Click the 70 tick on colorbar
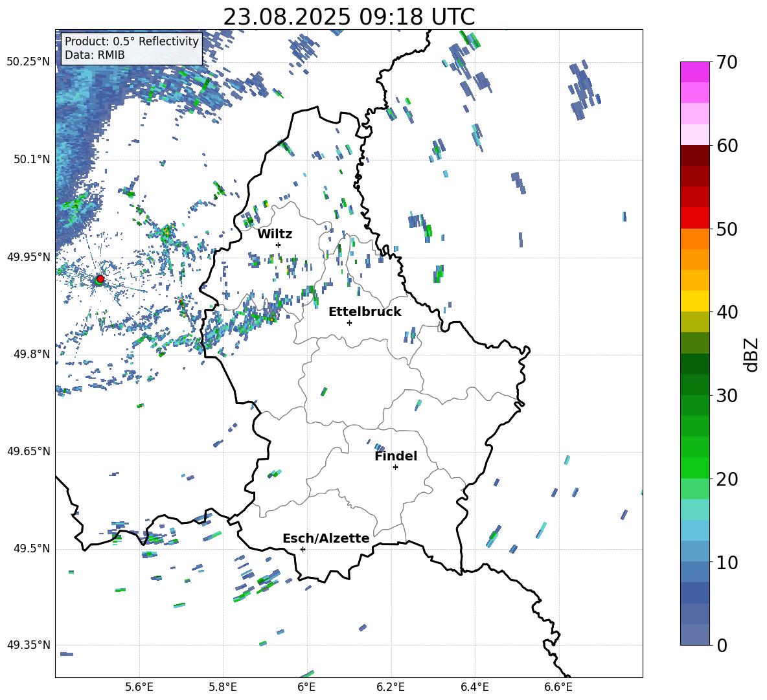Screen dimensions: 767x700 [726, 63]
